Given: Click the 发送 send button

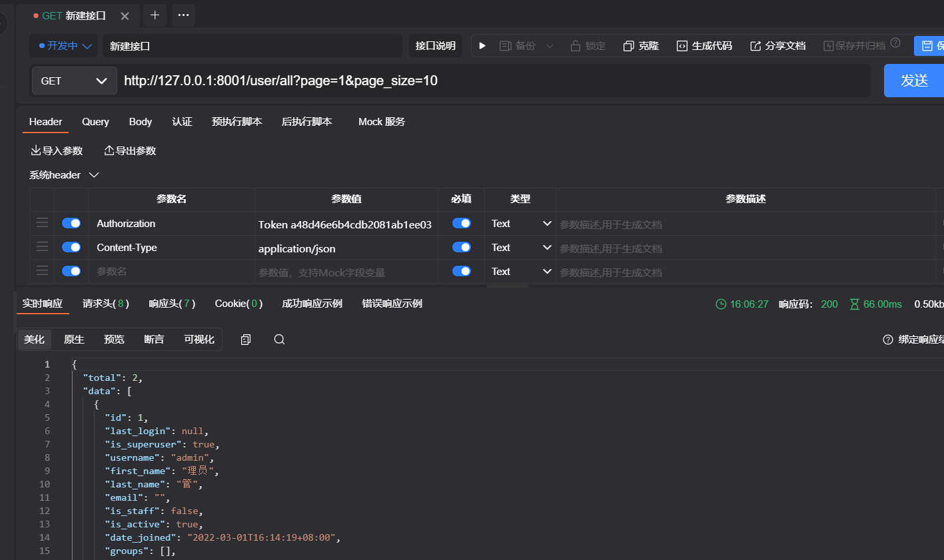Looking at the screenshot, I should pos(914,81).
